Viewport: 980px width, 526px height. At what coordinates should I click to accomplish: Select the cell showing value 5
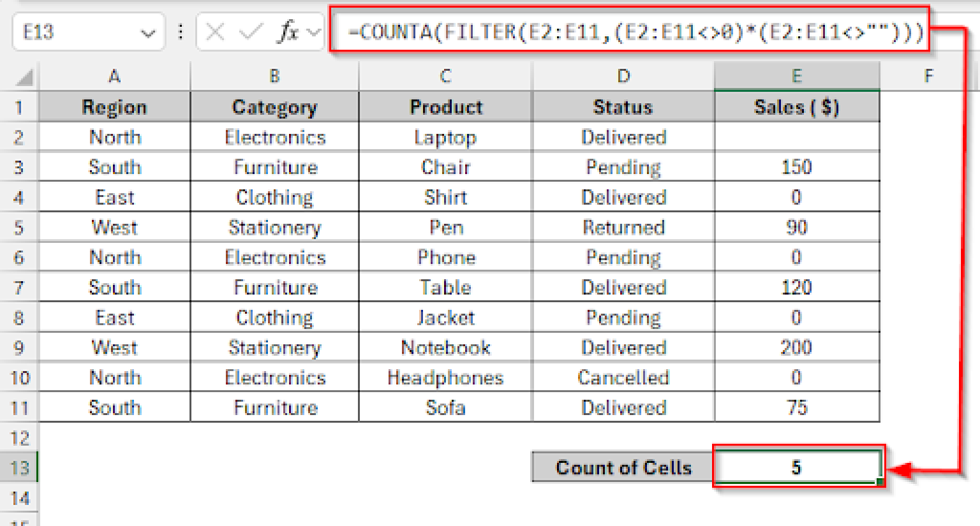click(x=796, y=467)
